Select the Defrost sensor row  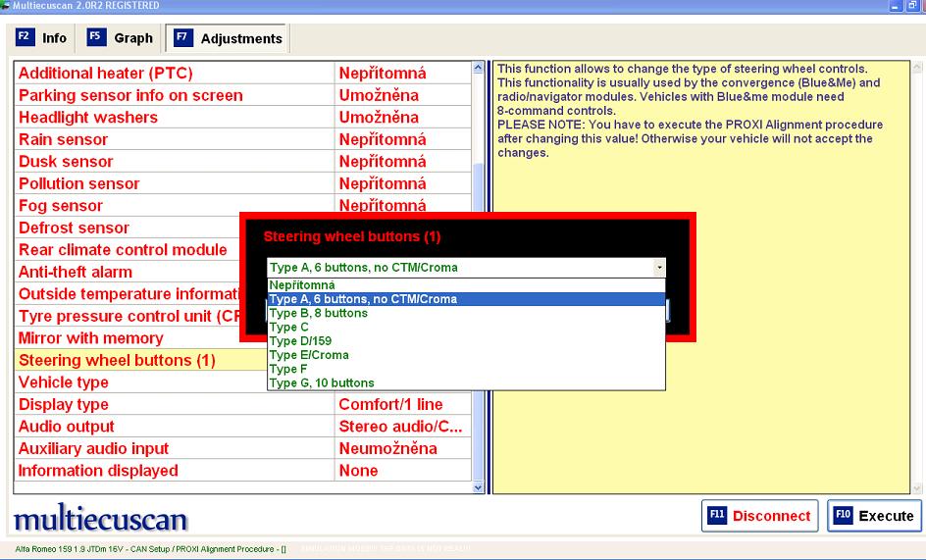point(127,228)
